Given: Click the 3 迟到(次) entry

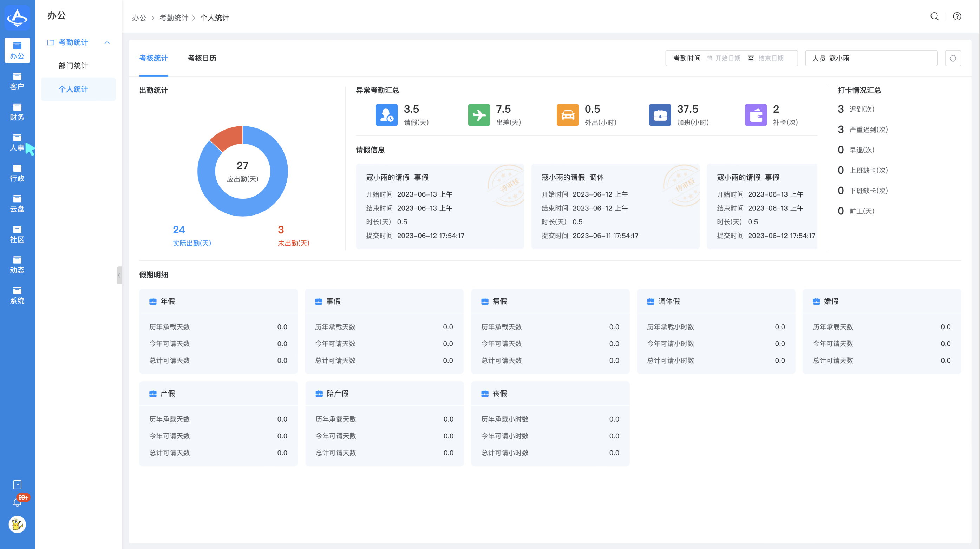Looking at the screenshot, I should pyautogui.click(x=856, y=109).
